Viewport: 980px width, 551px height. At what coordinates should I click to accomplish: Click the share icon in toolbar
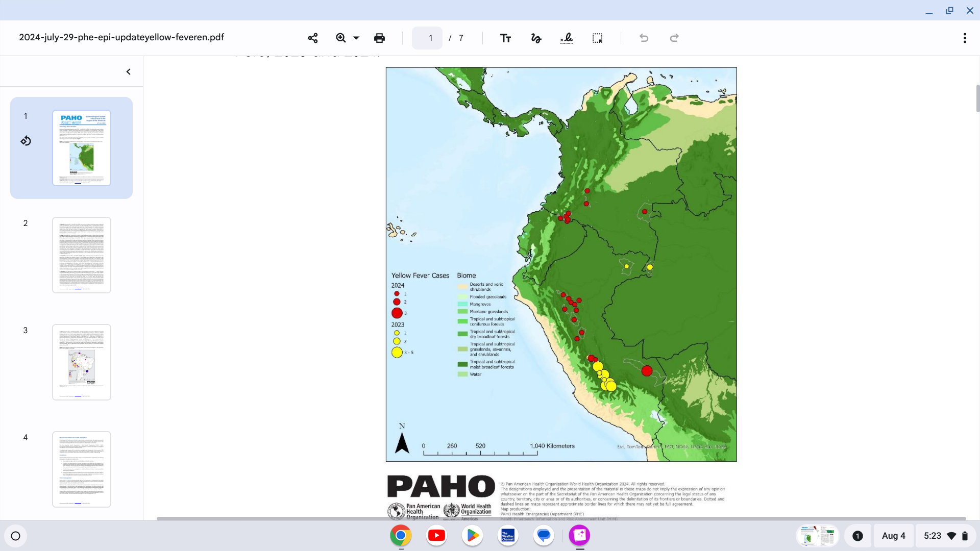tap(313, 38)
